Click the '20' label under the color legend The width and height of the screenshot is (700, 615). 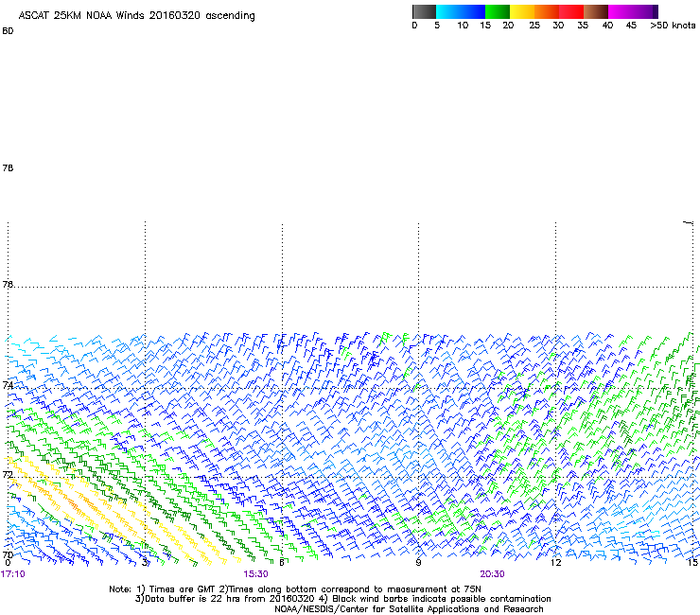click(508, 26)
